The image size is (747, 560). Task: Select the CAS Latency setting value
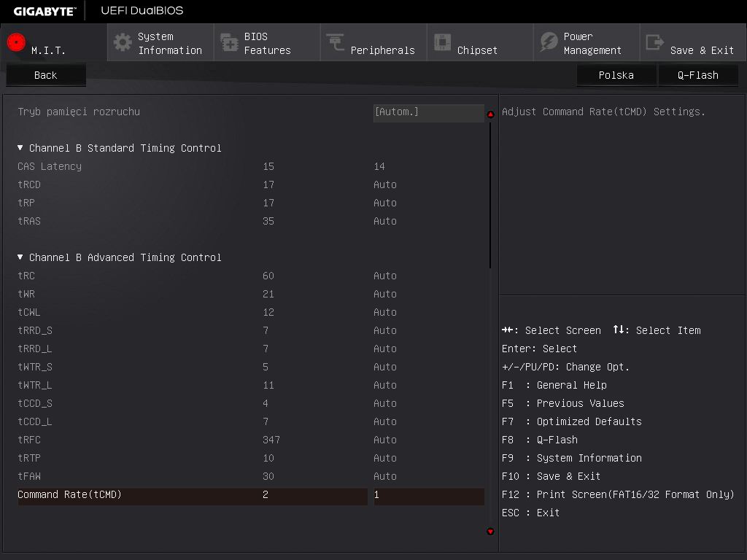click(x=379, y=166)
